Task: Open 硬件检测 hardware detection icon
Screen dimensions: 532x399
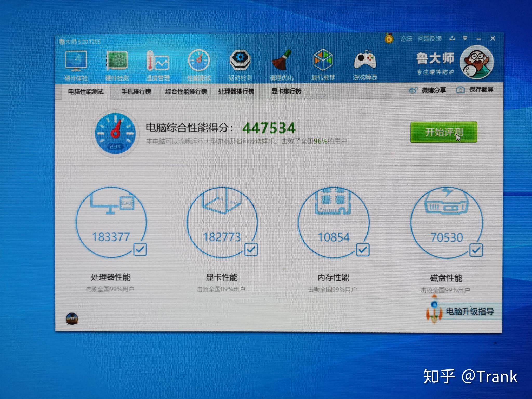Action: (117, 62)
